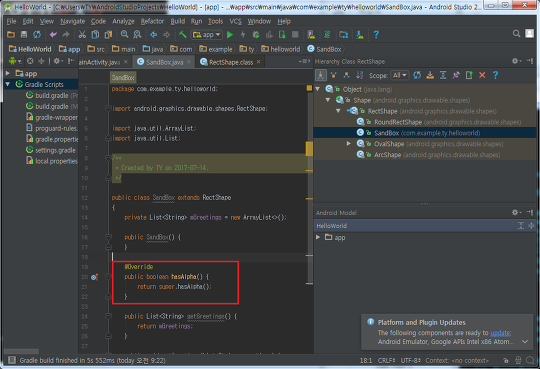
Task: Cut selection using the scissors icon
Action: tap(82, 34)
